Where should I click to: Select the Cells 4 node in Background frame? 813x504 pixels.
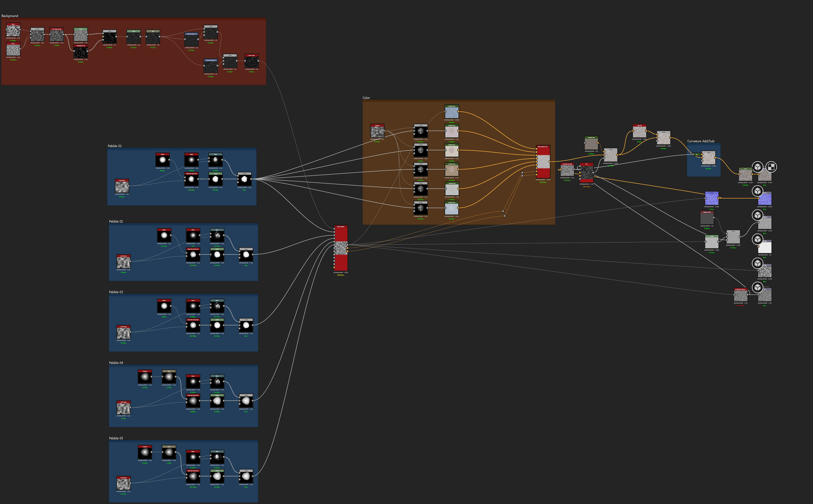pyautogui.click(x=13, y=30)
